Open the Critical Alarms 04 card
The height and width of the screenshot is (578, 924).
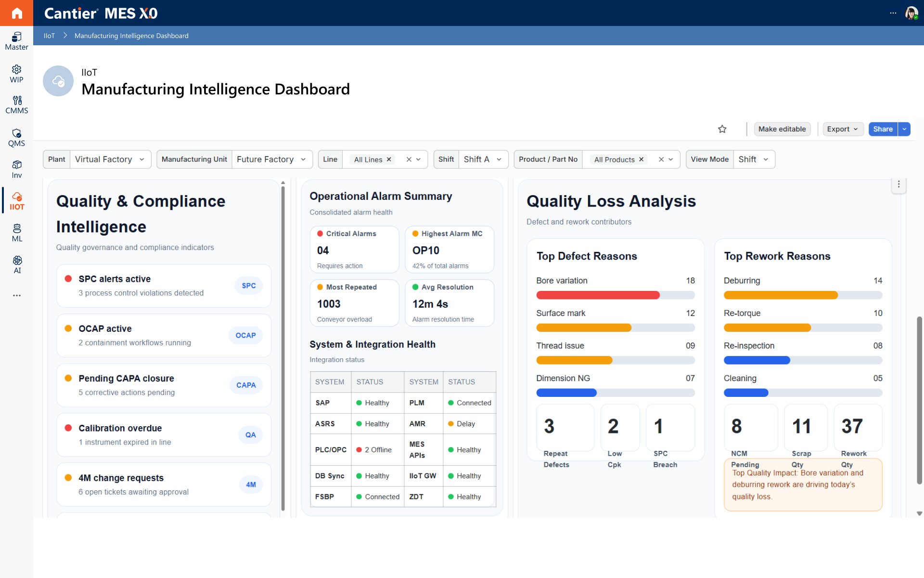pyautogui.click(x=354, y=250)
